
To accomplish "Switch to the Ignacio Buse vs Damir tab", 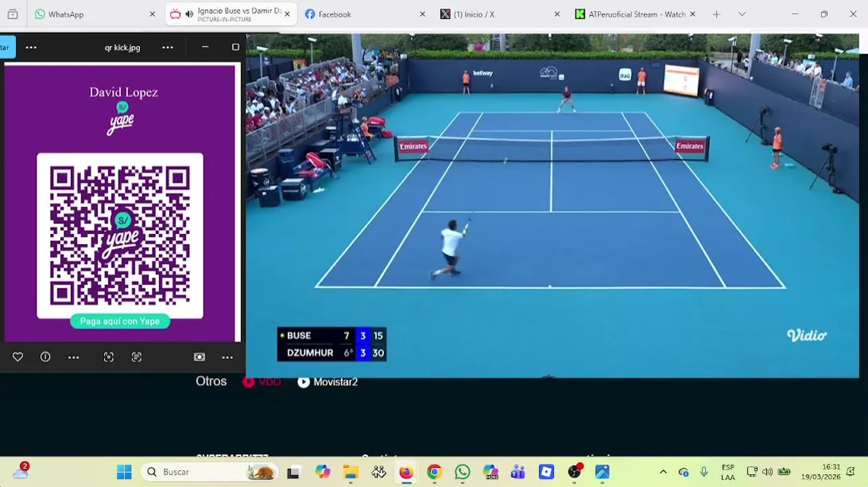I will pyautogui.click(x=231, y=14).
